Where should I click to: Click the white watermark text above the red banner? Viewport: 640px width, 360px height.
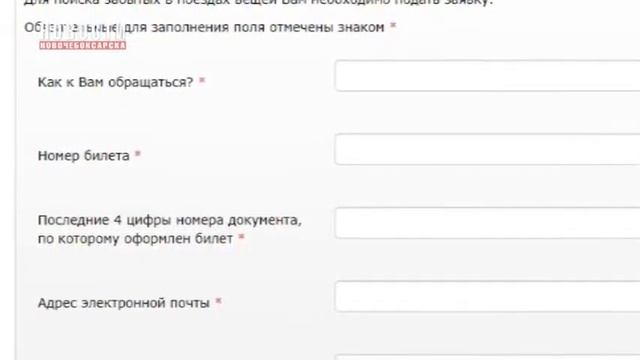pyautogui.click(x=82, y=33)
